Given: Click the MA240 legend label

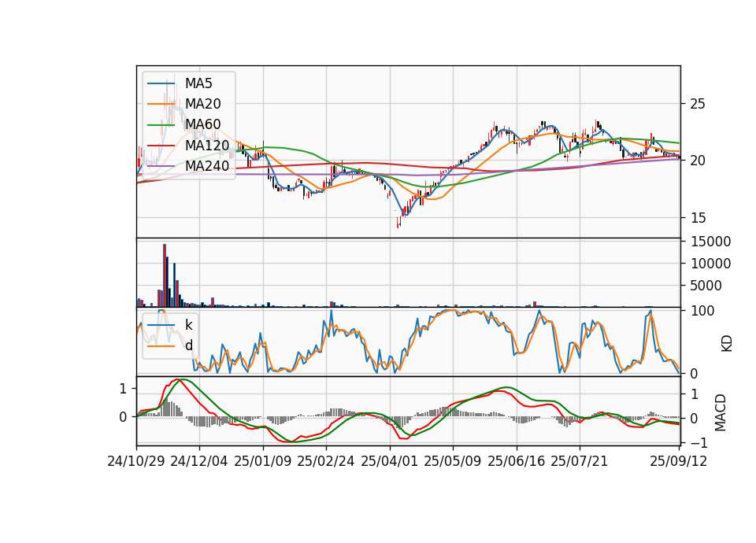Looking at the screenshot, I should coord(207,166).
